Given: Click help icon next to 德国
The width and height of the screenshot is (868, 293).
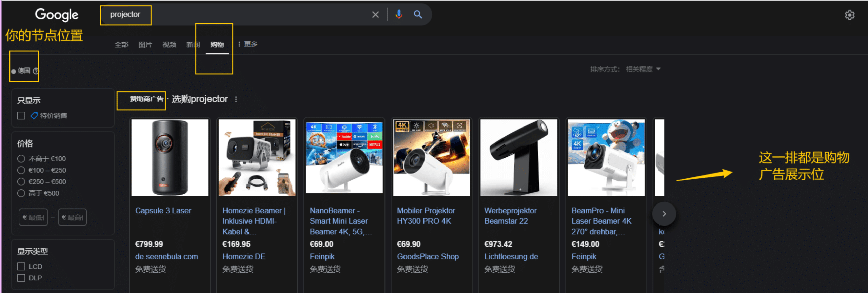Looking at the screenshot, I should pos(36,71).
